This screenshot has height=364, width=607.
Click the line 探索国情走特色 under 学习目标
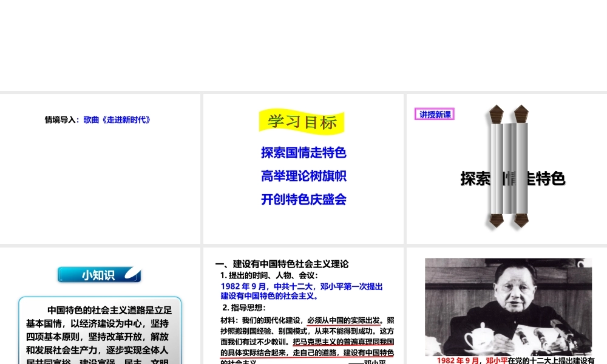(303, 152)
